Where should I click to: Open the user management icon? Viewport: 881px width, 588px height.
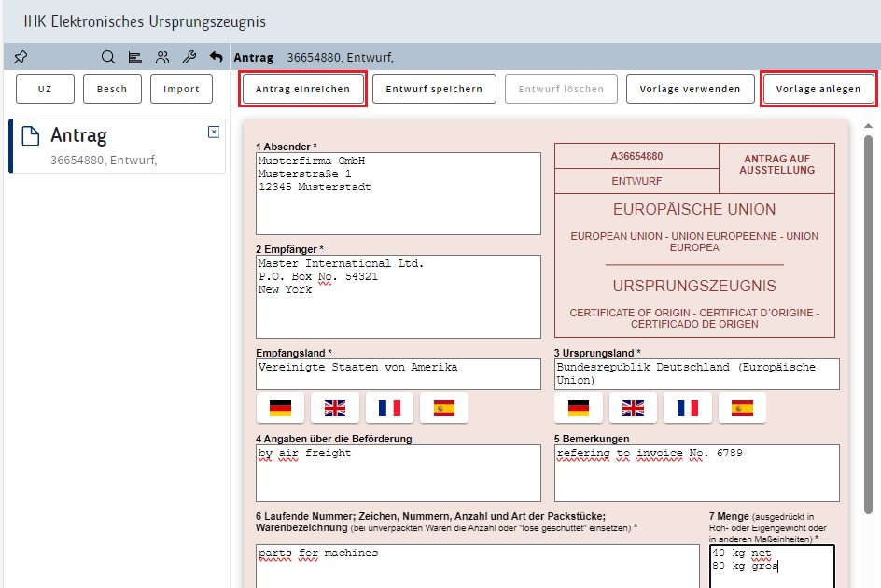(x=161, y=57)
